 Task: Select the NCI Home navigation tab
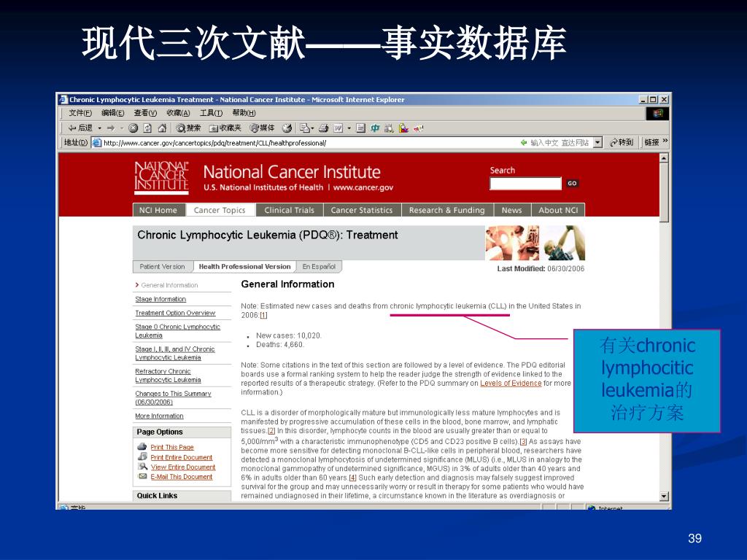point(158,210)
